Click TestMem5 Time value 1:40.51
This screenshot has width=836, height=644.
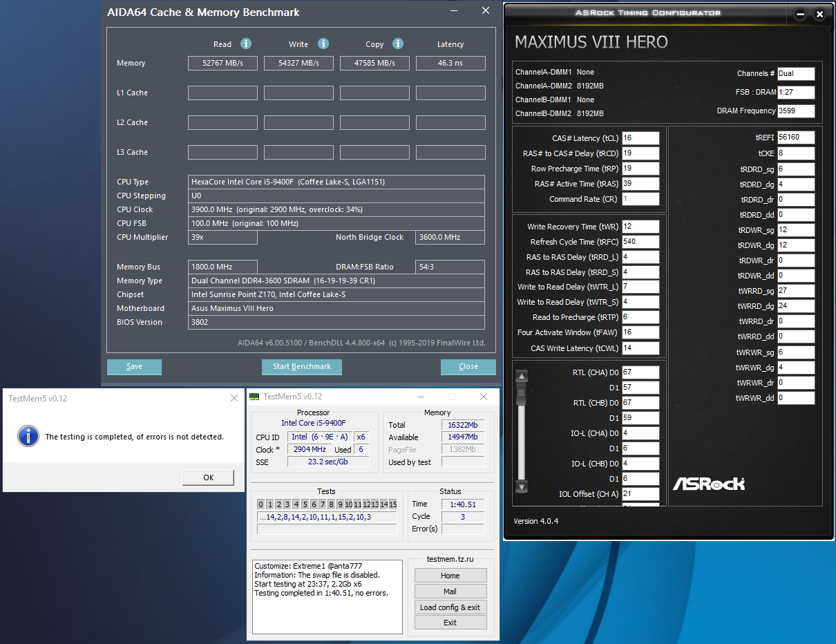[463, 504]
